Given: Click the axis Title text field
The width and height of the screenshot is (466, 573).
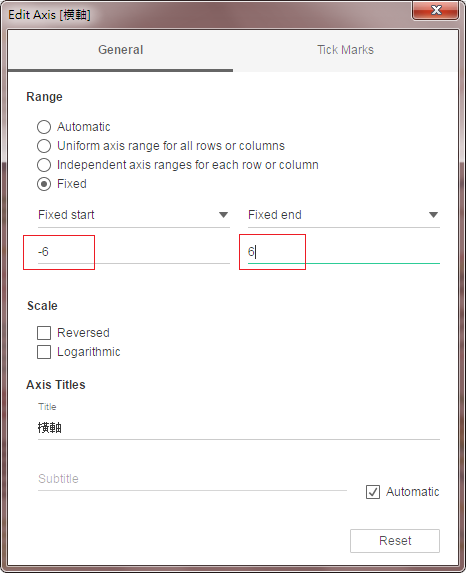Looking at the screenshot, I should click(x=239, y=428).
